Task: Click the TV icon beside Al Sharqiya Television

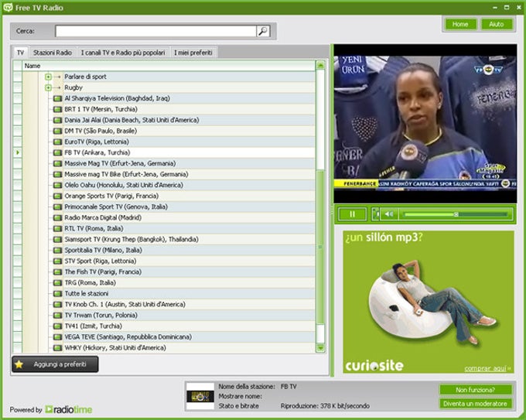Action: click(58, 98)
